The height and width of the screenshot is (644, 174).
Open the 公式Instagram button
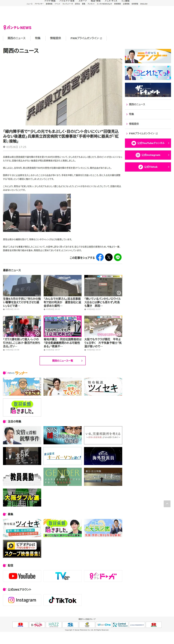click(148, 155)
